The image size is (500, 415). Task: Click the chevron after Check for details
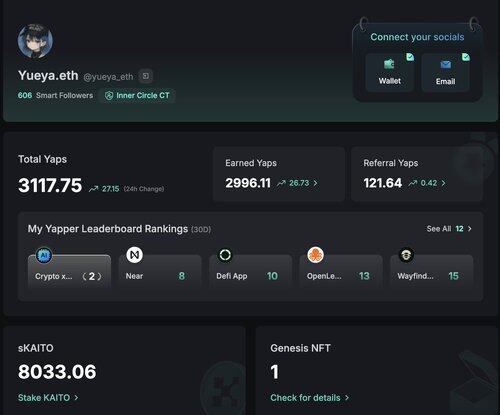click(347, 398)
